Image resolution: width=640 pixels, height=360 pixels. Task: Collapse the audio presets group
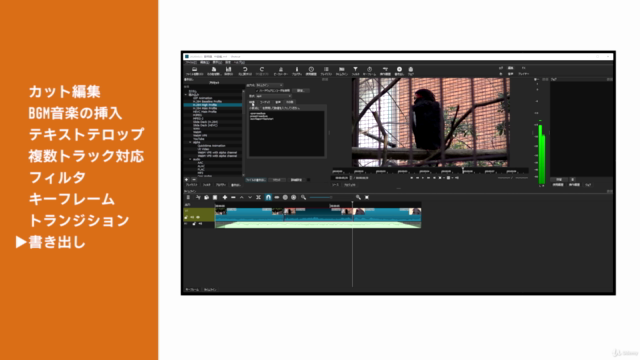pos(190,159)
